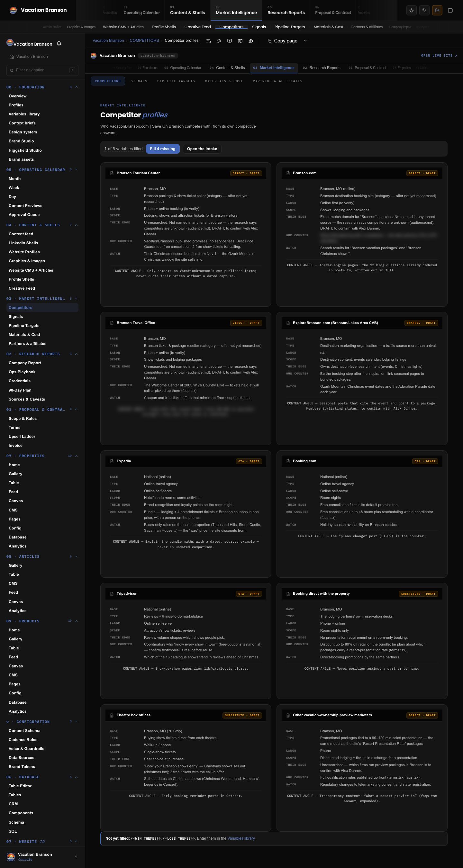The image size is (463, 868).
Task: Expand the Vacation Branson Console switcher
Action: coord(76,857)
